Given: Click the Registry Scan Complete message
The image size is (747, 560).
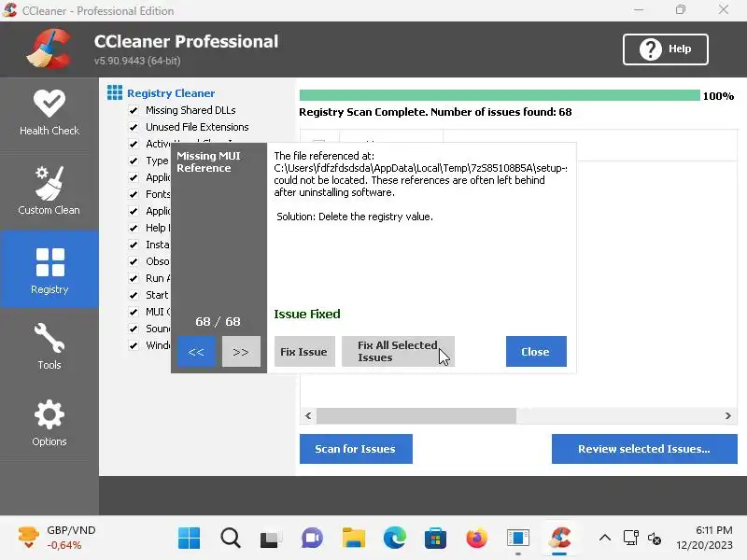Looking at the screenshot, I should pyautogui.click(x=435, y=112).
